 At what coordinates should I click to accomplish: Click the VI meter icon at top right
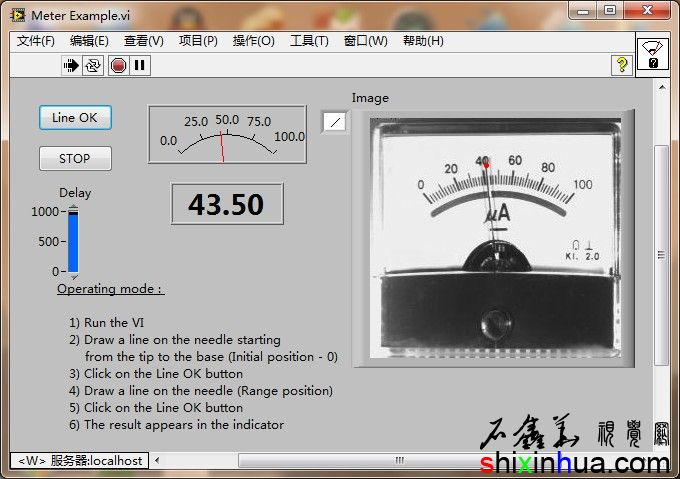652,54
